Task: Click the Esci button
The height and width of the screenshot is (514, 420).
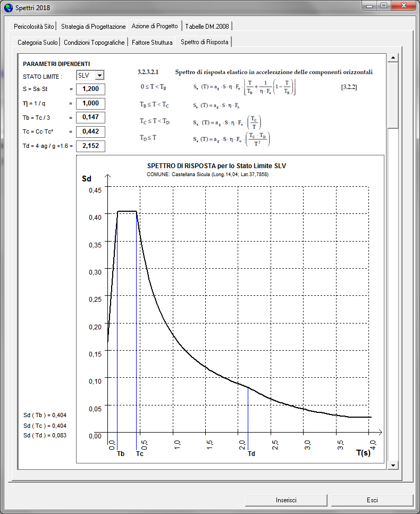Action: click(372, 500)
